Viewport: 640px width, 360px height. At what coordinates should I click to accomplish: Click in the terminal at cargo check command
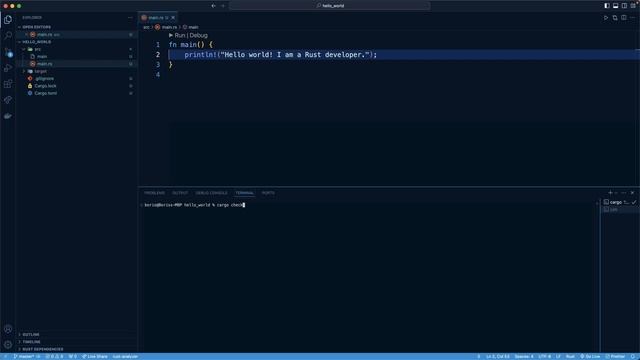230,205
